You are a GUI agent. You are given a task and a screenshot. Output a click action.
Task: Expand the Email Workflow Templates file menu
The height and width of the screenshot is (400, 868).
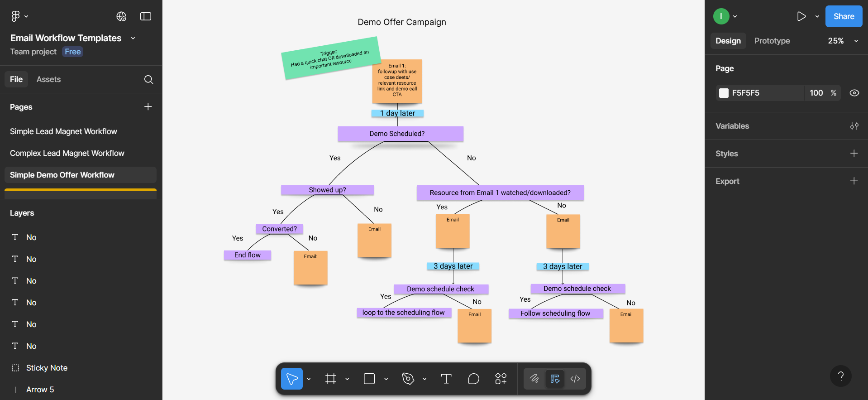pyautogui.click(x=133, y=38)
